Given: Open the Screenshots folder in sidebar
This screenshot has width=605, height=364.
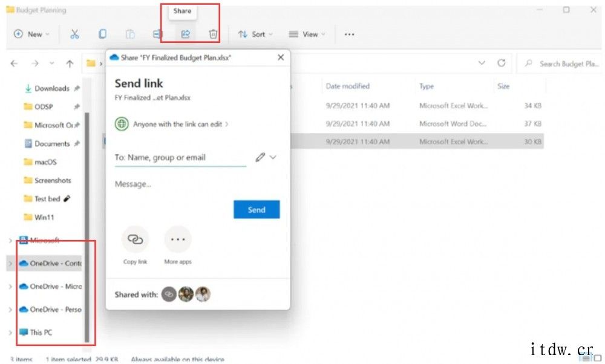Looking at the screenshot, I should [48, 180].
